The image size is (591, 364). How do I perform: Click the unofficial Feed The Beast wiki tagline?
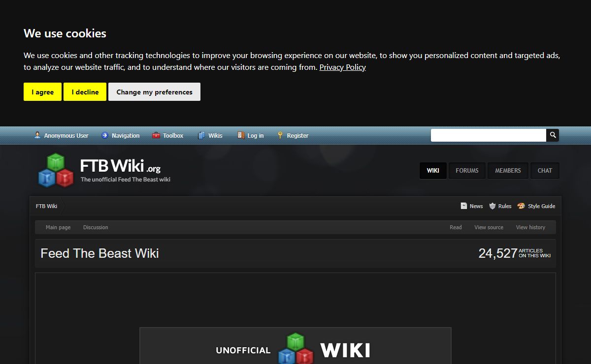(x=126, y=180)
